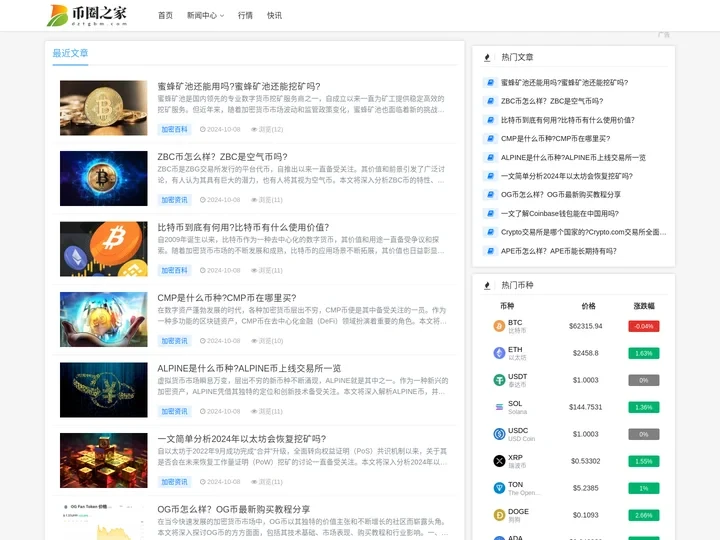Open article title 蜜蜂矿池还能用吗?蜜蜂矿池还能挖矿吗?
Image resolution: width=720 pixels, height=540 pixels.
[x=239, y=86]
